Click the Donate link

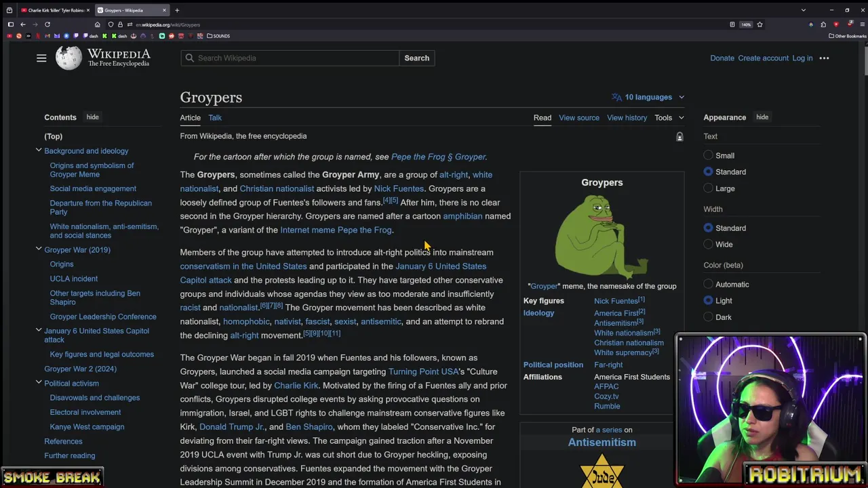click(x=722, y=58)
